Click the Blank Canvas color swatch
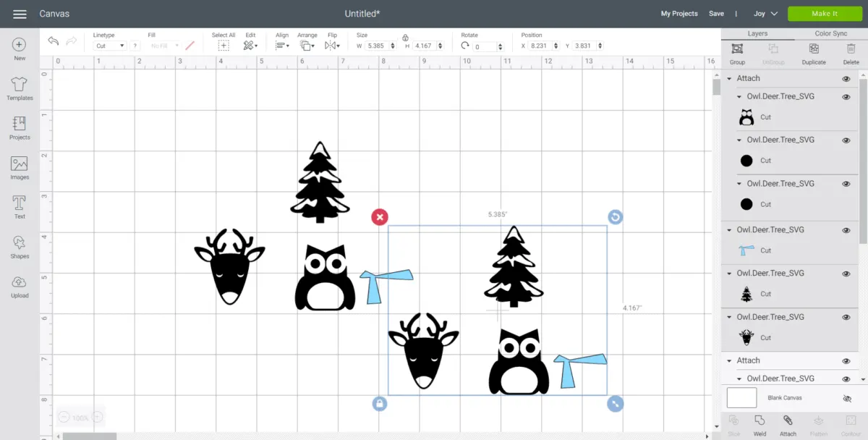This screenshot has height=440, width=868. (741, 397)
